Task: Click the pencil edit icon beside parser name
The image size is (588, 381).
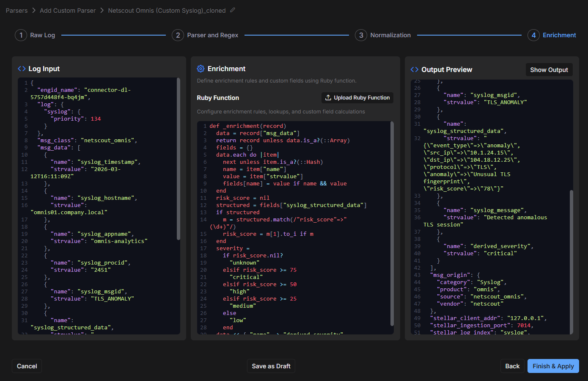Action: click(232, 10)
